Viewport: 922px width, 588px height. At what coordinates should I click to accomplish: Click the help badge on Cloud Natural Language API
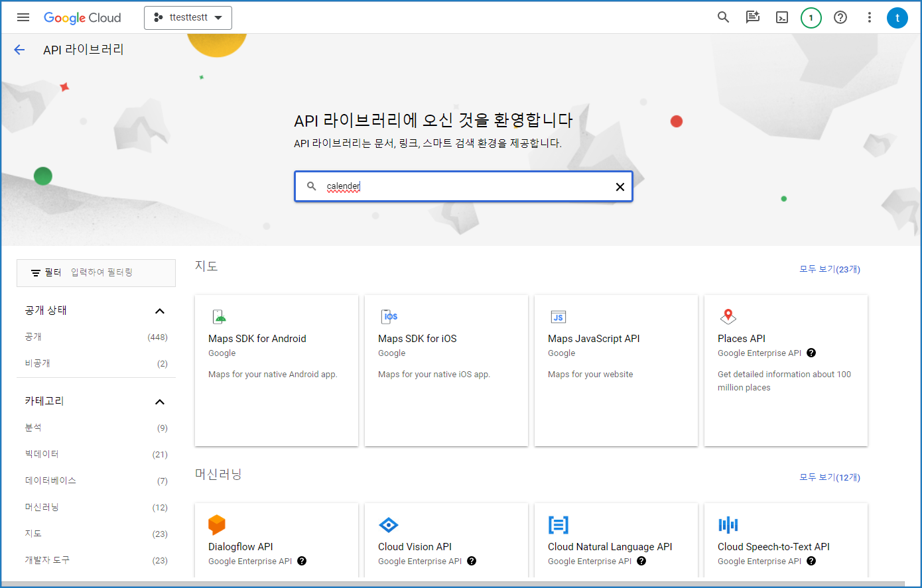641,561
